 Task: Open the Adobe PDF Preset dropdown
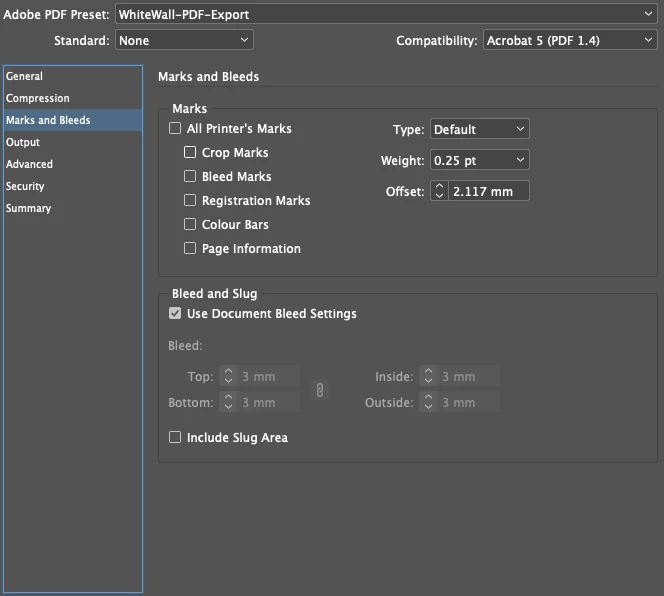pyautogui.click(x=386, y=14)
